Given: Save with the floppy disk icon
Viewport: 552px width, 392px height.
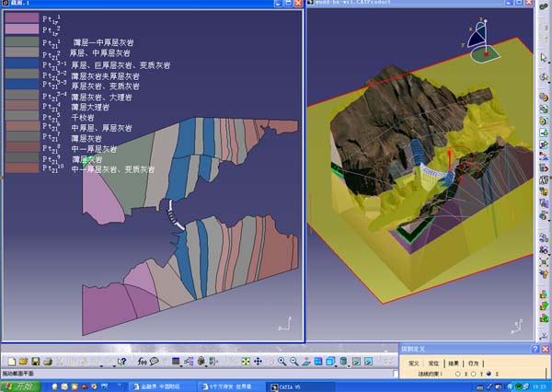Looking at the screenshot, I should [35, 362].
